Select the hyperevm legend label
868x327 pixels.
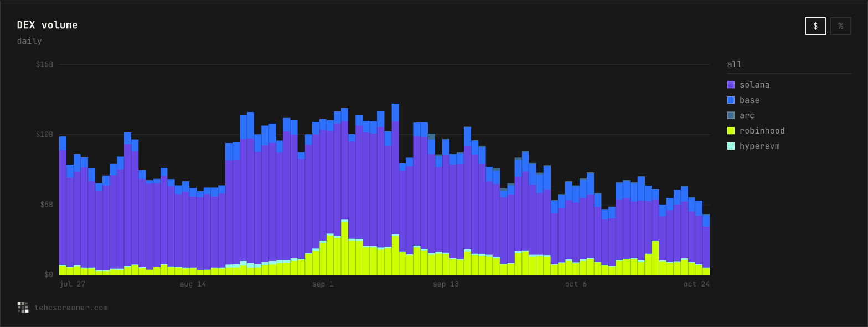(x=759, y=146)
